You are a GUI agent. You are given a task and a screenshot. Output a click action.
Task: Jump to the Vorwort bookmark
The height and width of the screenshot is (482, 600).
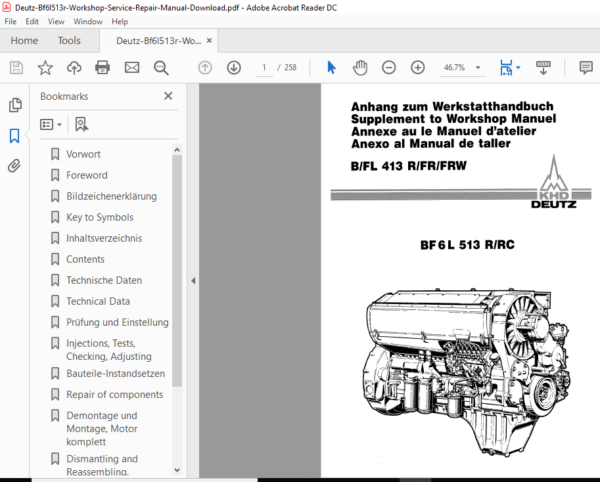tap(83, 154)
